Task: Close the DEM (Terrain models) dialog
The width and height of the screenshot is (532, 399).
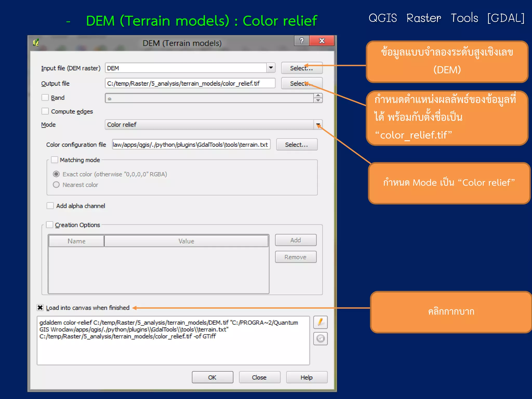Action: [x=322, y=41]
